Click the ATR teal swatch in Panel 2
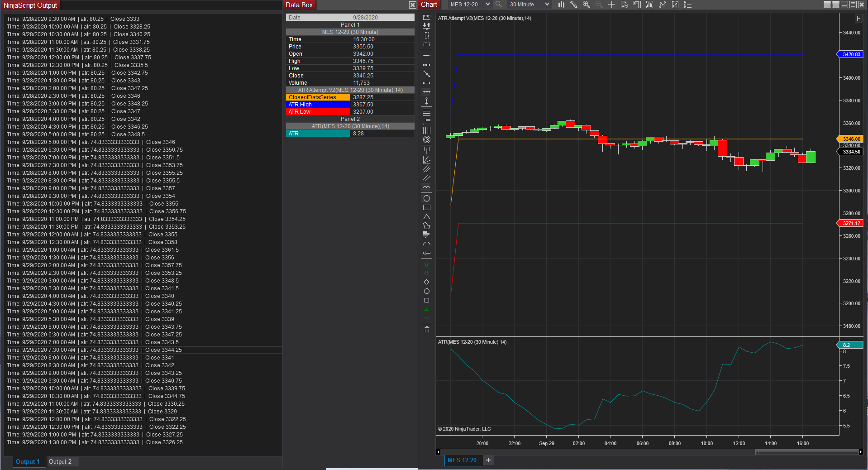 pos(318,134)
